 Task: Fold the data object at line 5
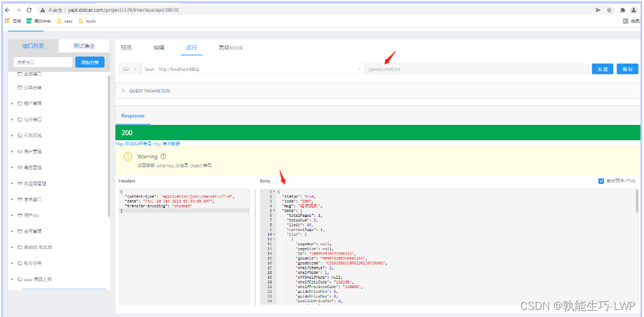[274, 210]
